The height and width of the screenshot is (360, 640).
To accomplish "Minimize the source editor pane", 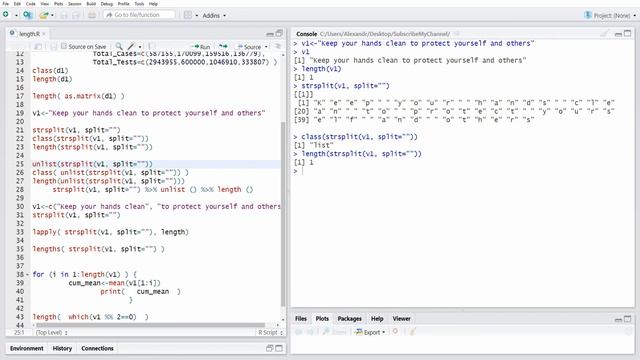I will click(270, 34).
